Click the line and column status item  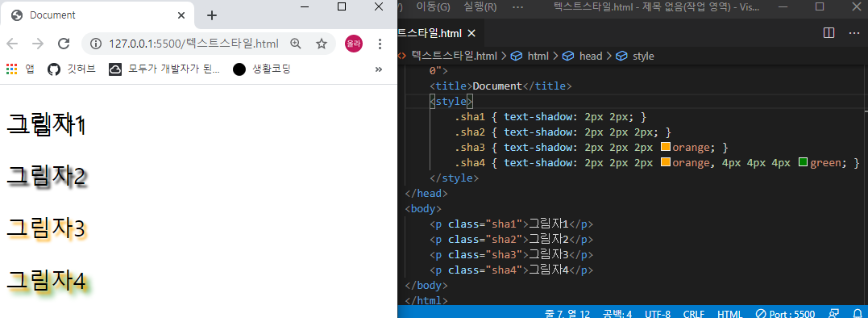pos(567,314)
